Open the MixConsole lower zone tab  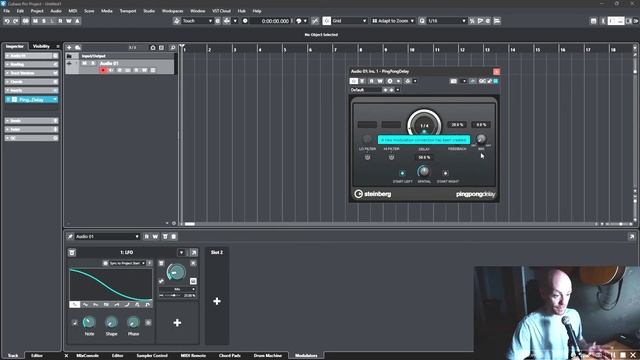coord(87,356)
